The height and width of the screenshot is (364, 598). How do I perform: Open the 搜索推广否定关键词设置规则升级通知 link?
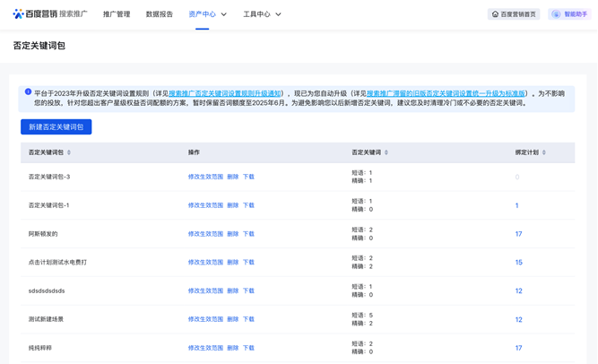pyautogui.click(x=225, y=93)
